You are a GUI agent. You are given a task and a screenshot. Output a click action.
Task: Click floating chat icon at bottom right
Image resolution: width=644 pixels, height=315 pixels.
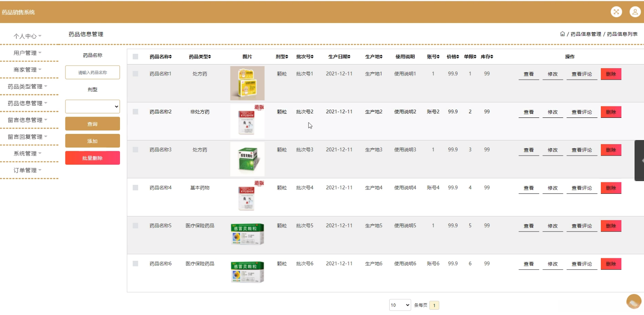(634, 302)
